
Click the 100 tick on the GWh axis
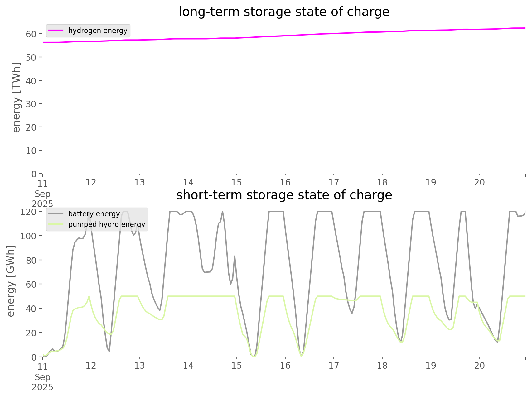[x=28, y=236]
